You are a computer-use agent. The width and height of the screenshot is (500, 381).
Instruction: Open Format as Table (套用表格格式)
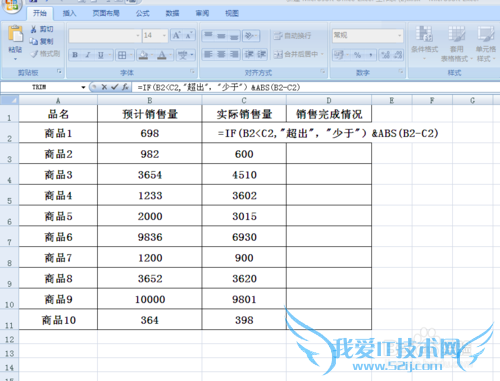pos(456,43)
